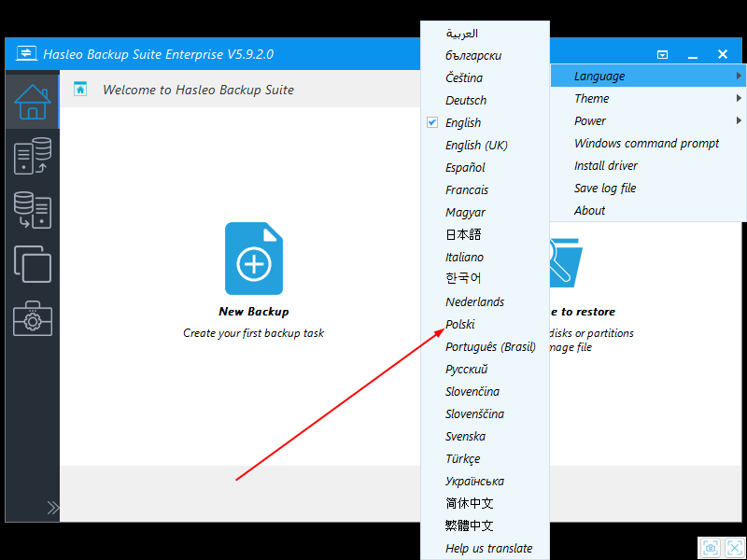Viewport: 747px width, 560px height.
Task: Select Español language
Action: 485,168
